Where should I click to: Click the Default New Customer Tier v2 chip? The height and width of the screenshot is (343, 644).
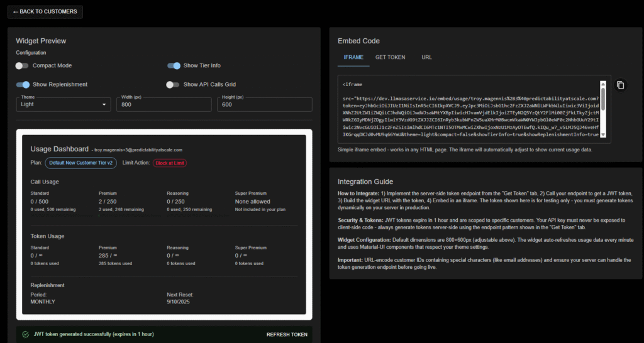click(81, 163)
